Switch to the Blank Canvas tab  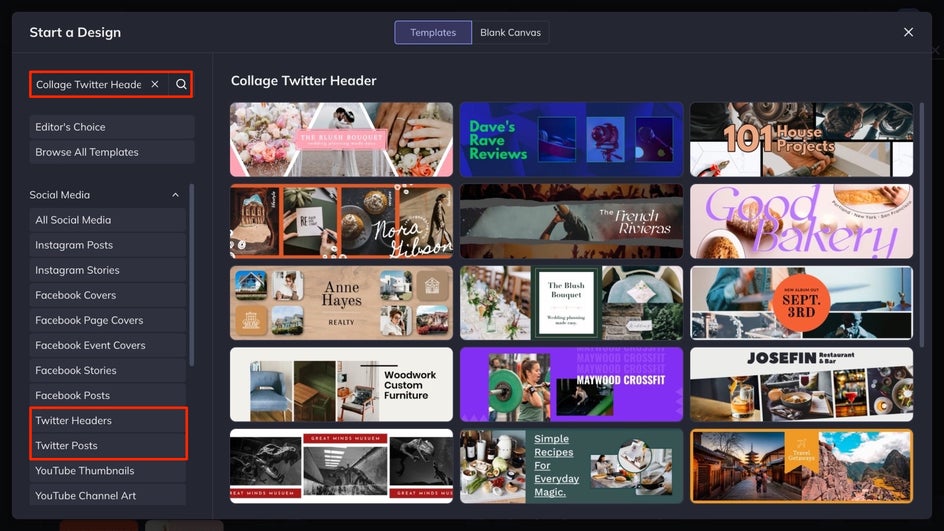pyautogui.click(x=510, y=33)
